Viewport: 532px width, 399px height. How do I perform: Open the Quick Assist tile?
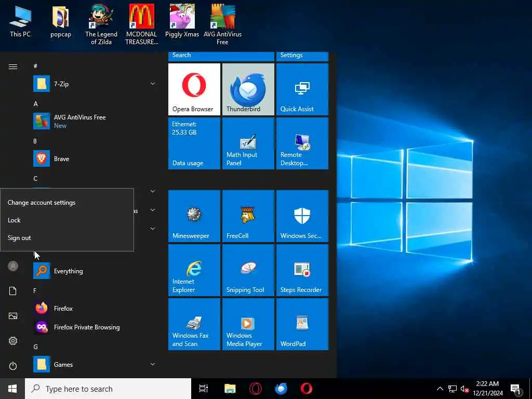302,89
